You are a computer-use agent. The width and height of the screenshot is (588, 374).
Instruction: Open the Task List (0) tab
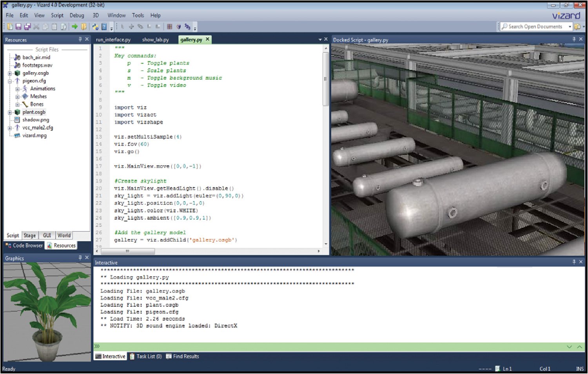[146, 356]
